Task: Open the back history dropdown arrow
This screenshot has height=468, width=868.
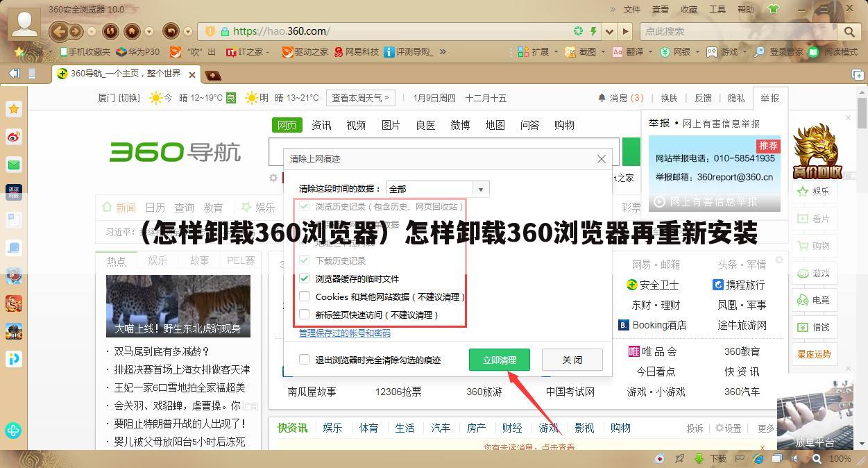Action: (x=92, y=31)
